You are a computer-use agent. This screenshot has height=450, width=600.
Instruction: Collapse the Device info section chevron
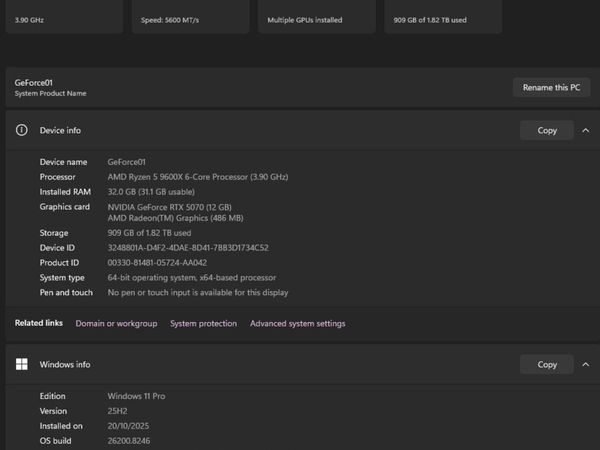pyautogui.click(x=585, y=130)
